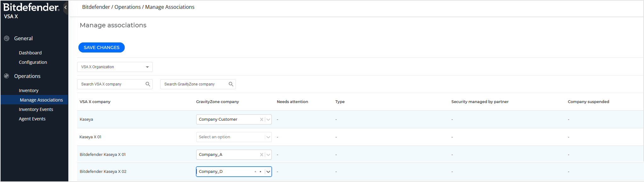This screenshot has width=644, height=182.
Task: Click the VSA X company search magnifier icon
Action: (148, 84)
